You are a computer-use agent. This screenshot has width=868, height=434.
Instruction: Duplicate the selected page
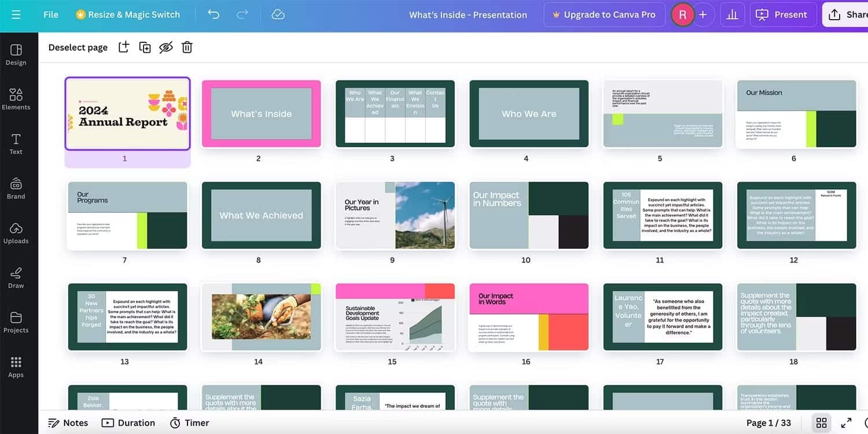pos(145,47)
